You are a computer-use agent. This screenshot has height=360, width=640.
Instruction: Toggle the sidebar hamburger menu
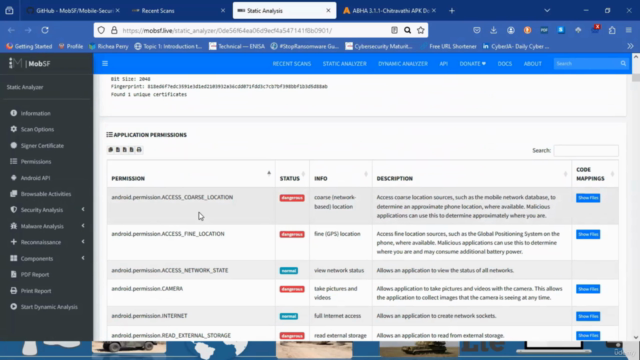tap(105, 64)
